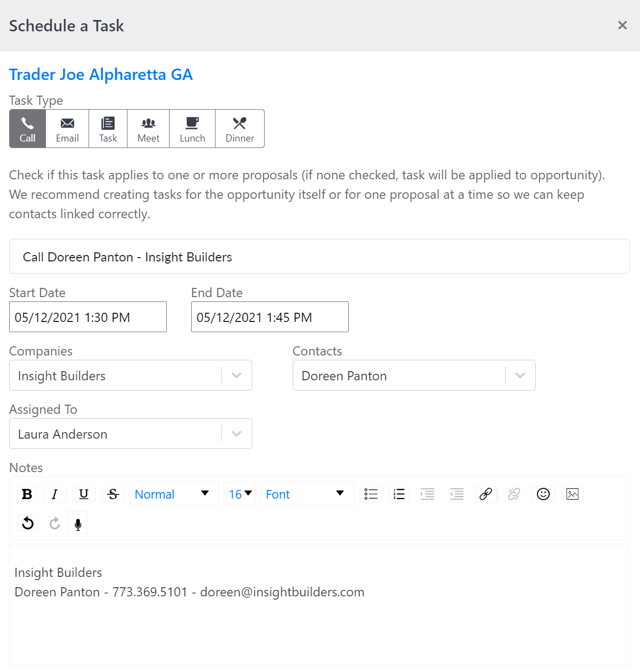Open Trader Joe Alpharetta GA link

coord(101,75)
